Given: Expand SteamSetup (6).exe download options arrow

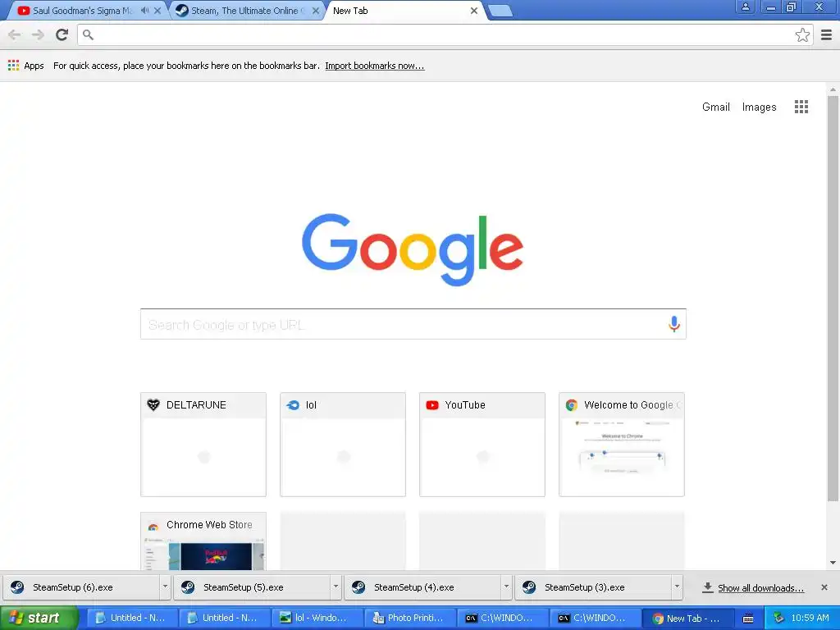Looking at the screenshot, I should pos(165,587).
